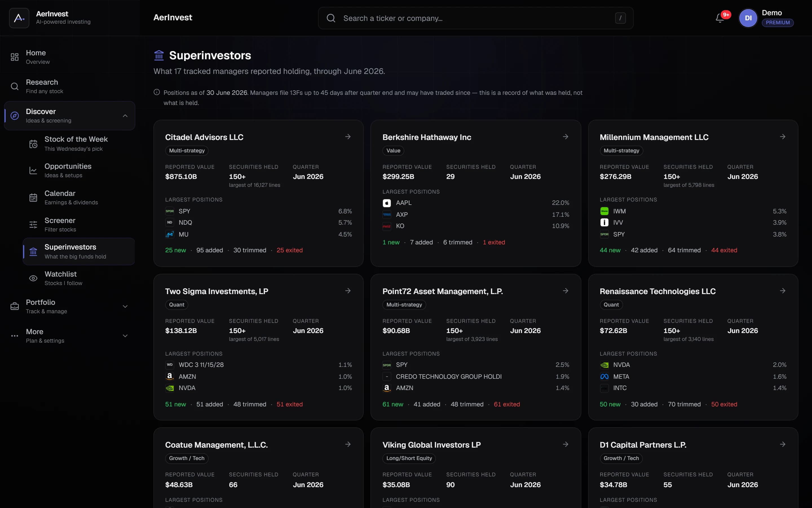812x508 pixels.
Task: Click WDC 3 11/15/28 position
Action: 258,365
